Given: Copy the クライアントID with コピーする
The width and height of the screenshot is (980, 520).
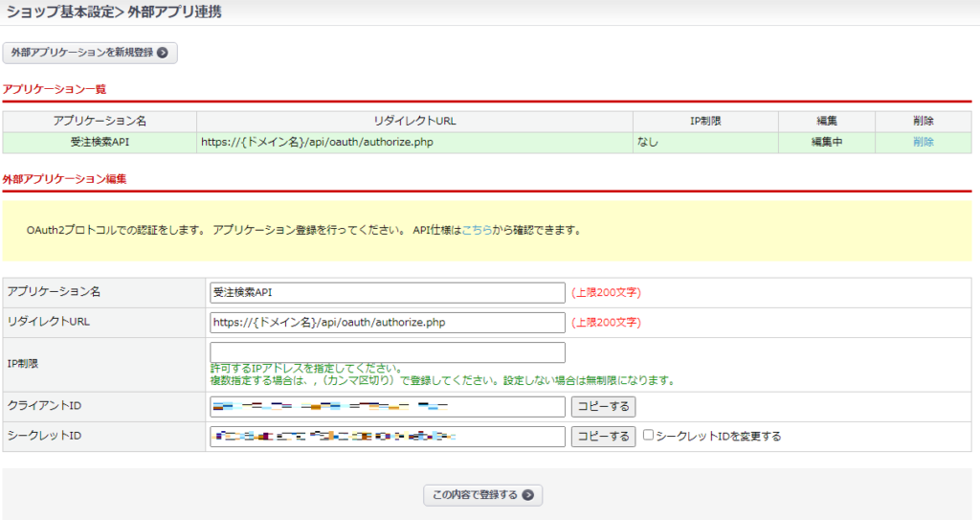Looking at the screenshot, I should pyautogui.click(x=603, y=407).
